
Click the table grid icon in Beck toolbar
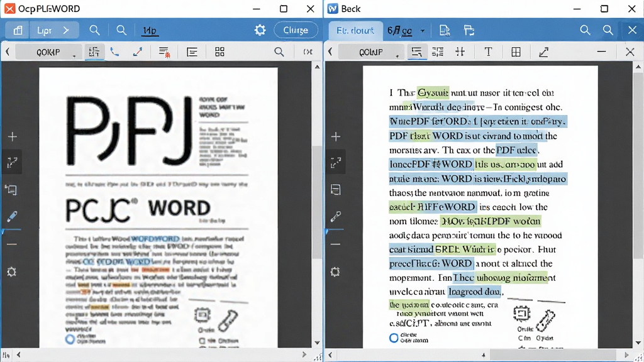tap(516, 52)
